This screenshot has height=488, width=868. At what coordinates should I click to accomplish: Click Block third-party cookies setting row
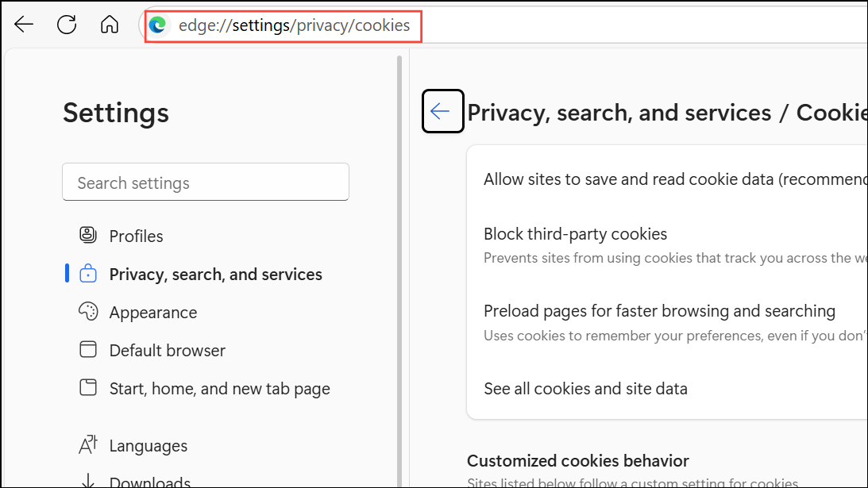pos(575,234)
